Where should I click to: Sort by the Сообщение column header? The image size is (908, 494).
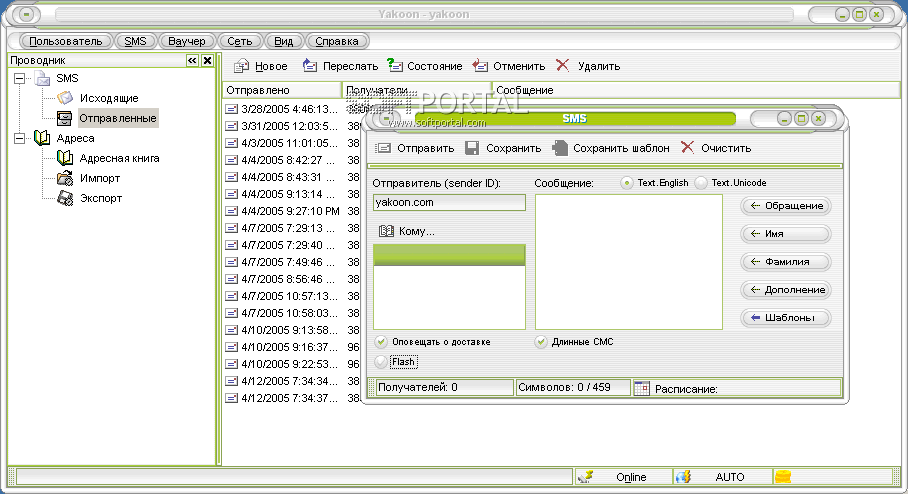click(697, 90)
